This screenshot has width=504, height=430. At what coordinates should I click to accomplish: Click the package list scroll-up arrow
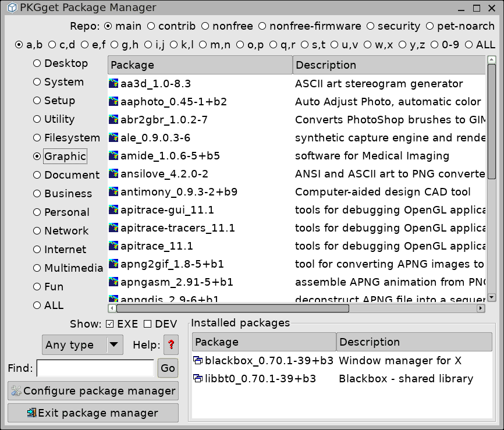click(492, 59)
